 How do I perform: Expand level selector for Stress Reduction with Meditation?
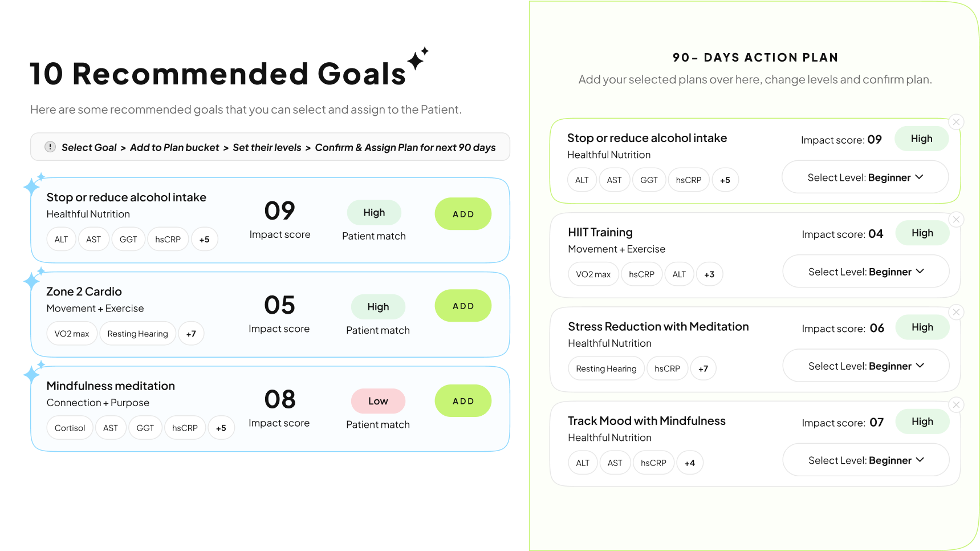[865, 366]
